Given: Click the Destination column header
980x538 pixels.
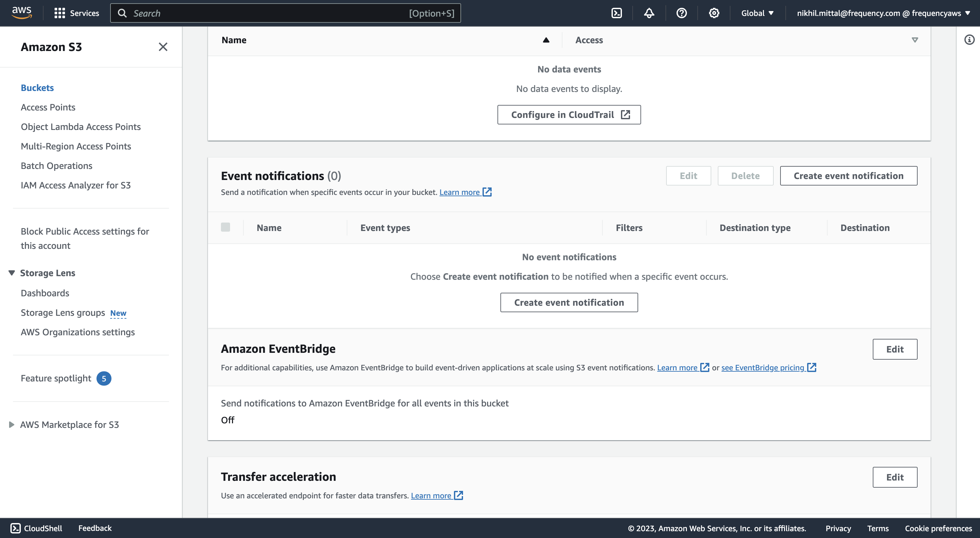Looking at the screenshot, I should click(865, 228).
